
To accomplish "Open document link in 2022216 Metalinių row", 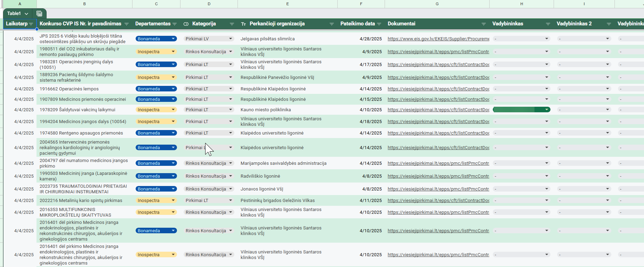I will [438, 200].
